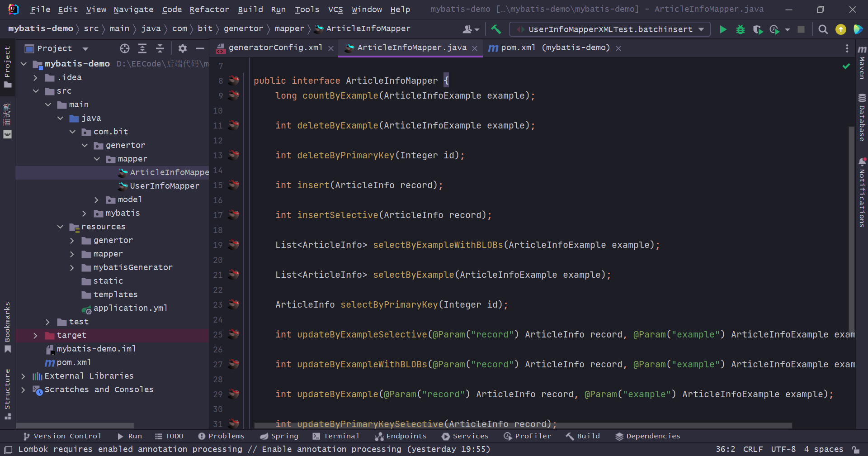Screen dimensions: 868x456
Task: Open Search Everywhere magnifier icon
Action: click(823, 29)
